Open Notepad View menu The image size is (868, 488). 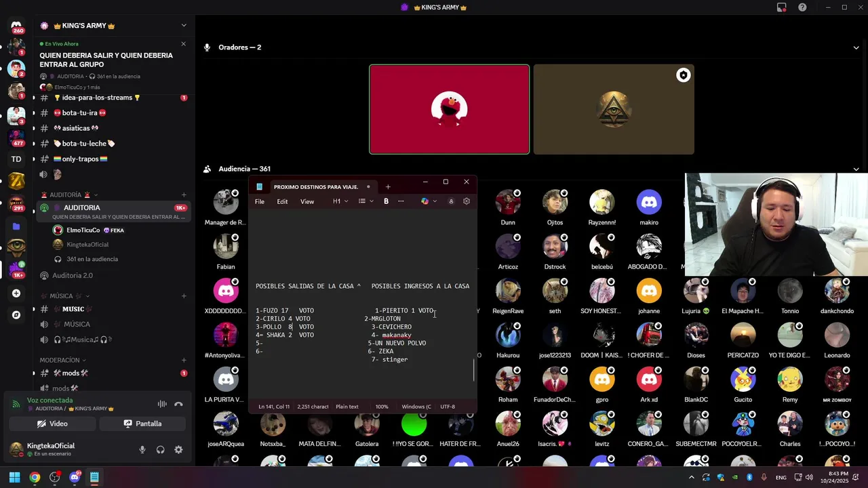click(307, 201)
